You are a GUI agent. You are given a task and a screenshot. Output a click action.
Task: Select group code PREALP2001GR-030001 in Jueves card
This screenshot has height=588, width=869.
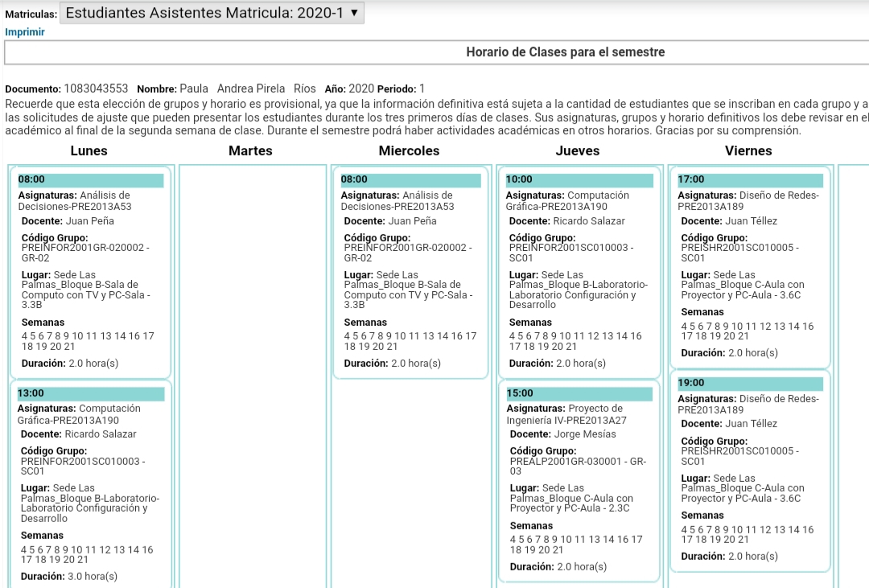[x=578, y=466]
